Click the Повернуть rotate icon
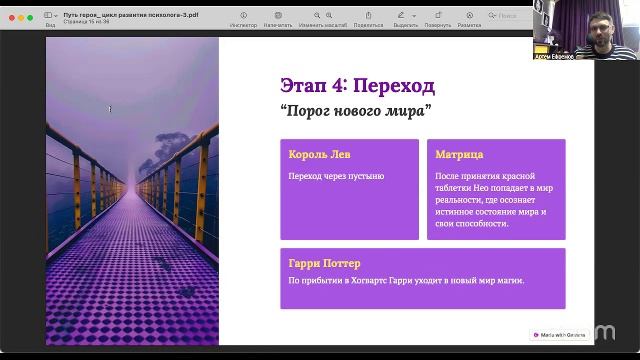This screenshot has width=640, height=360. coord(438,15)
